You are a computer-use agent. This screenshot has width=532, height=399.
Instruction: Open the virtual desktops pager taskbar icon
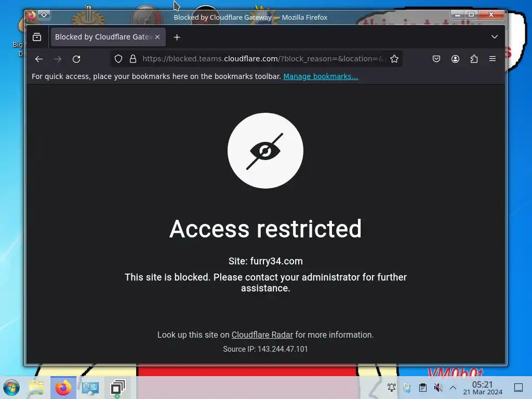pyautogui.click(x=118, y=388)
